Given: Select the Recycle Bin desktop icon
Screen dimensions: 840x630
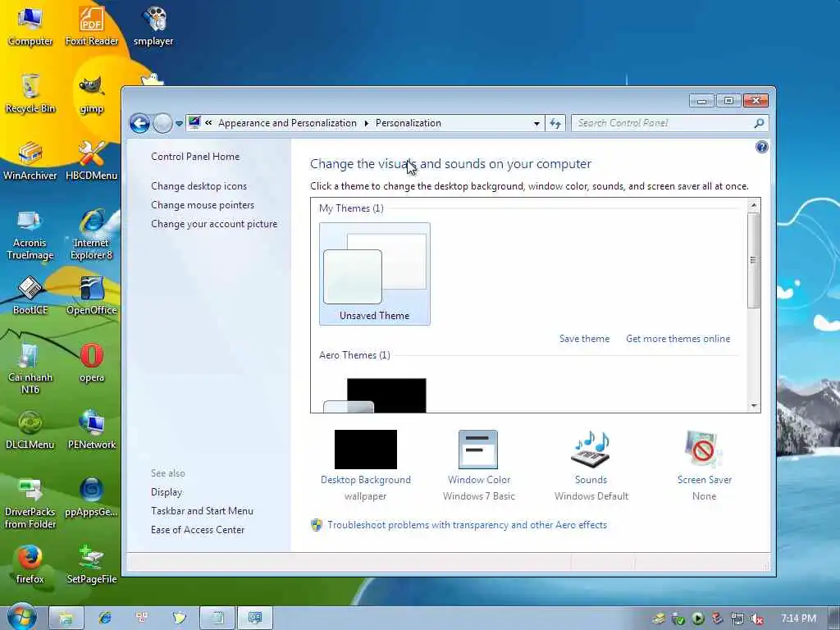Looking at the screenshot, I should pyautogui.click(x=30, y=94).
